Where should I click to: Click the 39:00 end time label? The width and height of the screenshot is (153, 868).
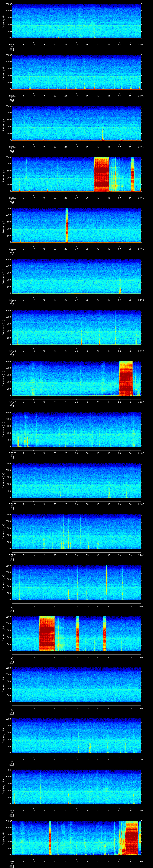141,861
